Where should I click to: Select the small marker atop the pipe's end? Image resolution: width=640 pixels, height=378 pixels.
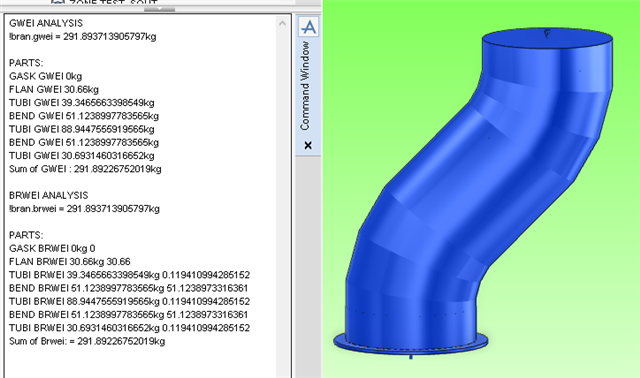tap(547, 34)
